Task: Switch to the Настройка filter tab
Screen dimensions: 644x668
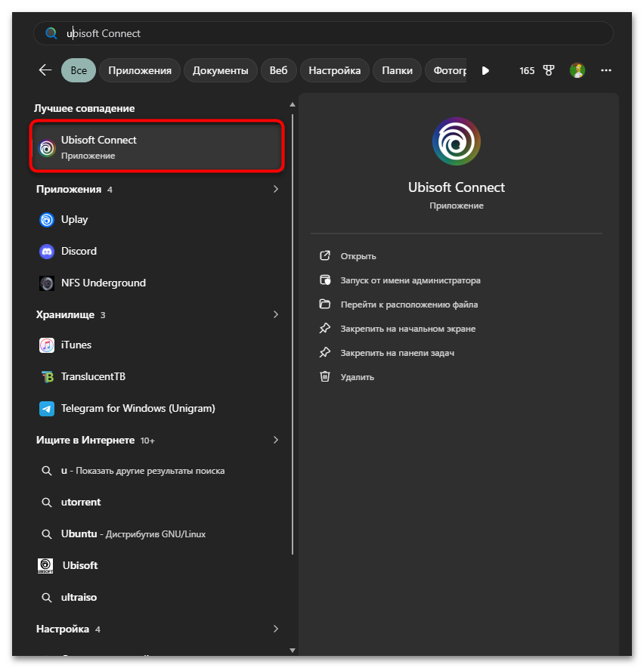Action: [x=335, y=70]
